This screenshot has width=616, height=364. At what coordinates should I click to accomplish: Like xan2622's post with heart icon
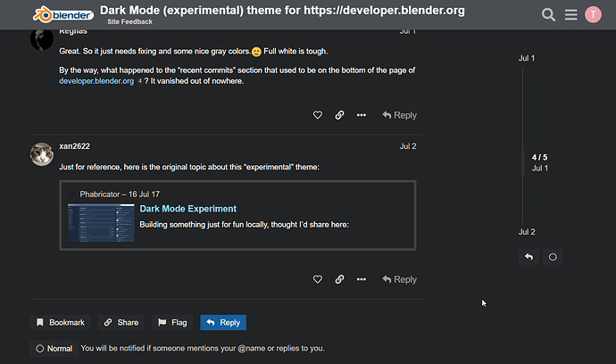pos(318,279)
